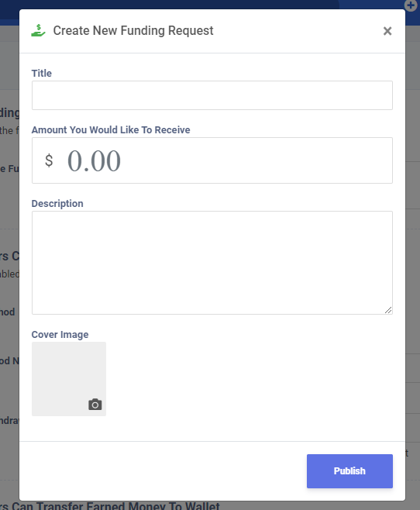Click the Title field label

coord(42,73)
